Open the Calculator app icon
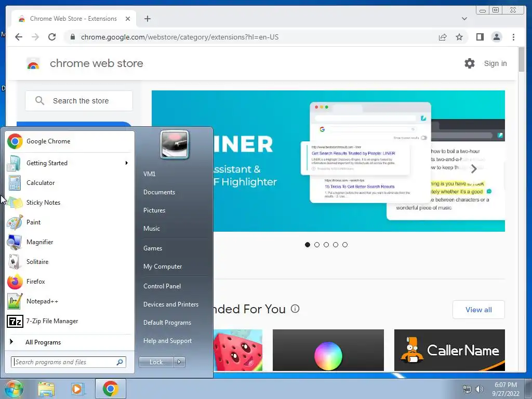This screenshot has width=532, height=399. tap(15, 182)
